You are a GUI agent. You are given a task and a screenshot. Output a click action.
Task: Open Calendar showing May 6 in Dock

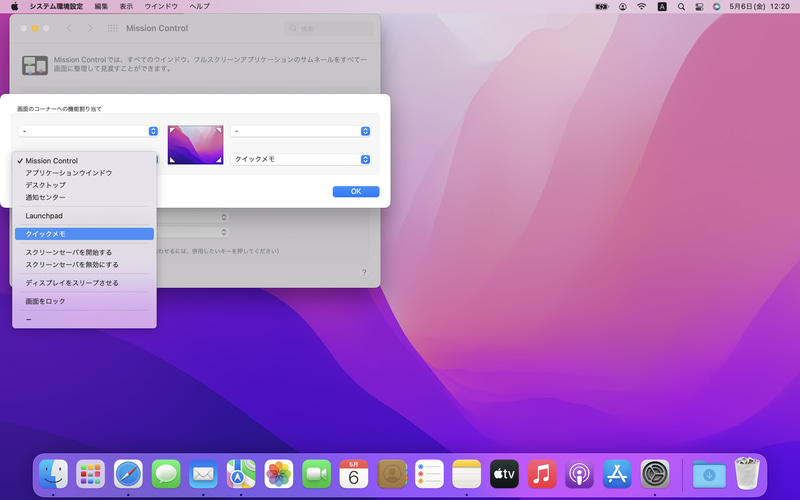coord(354,474)
